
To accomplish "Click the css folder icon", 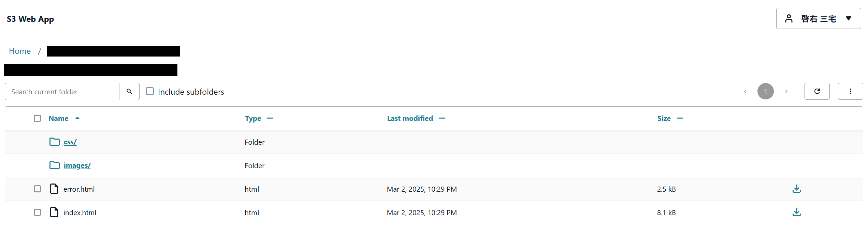I will click(55, 142).
